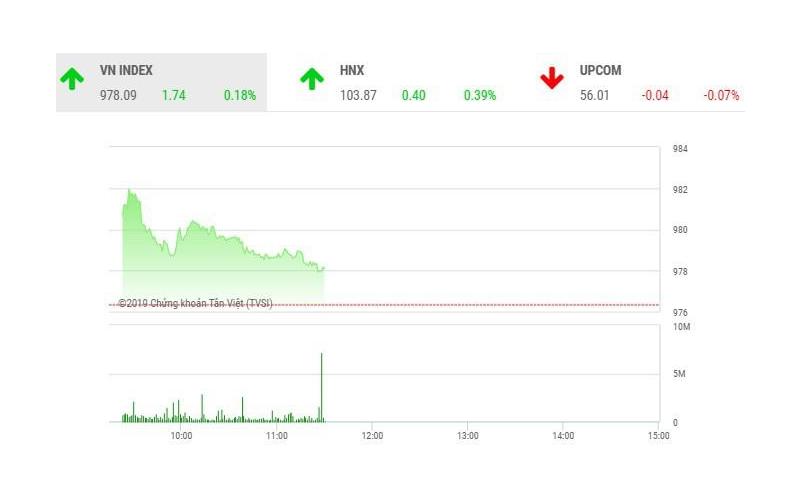This screenshot has width=800, height=500.
Task: Click the Chứng khoán Tân Việt copyright text
Action: point(195,303)
